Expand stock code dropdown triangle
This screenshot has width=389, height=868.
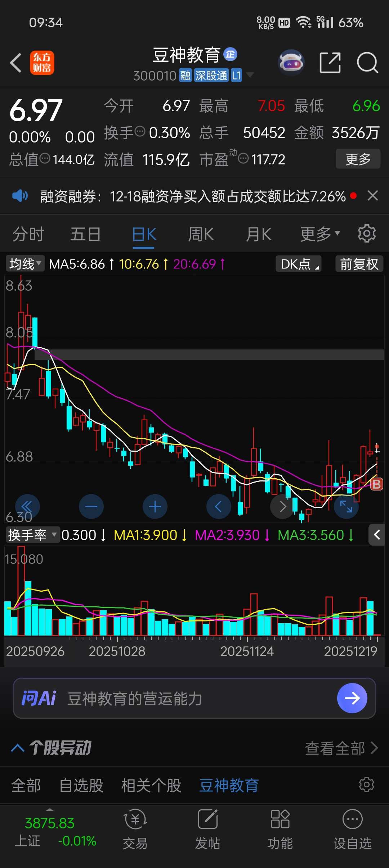click(250, 75)
